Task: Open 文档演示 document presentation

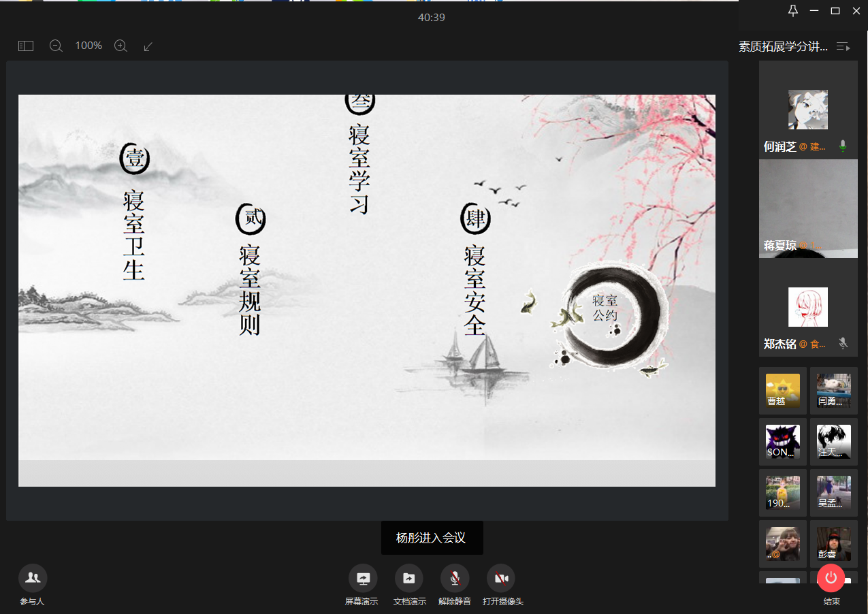Action: click(408, 579)
